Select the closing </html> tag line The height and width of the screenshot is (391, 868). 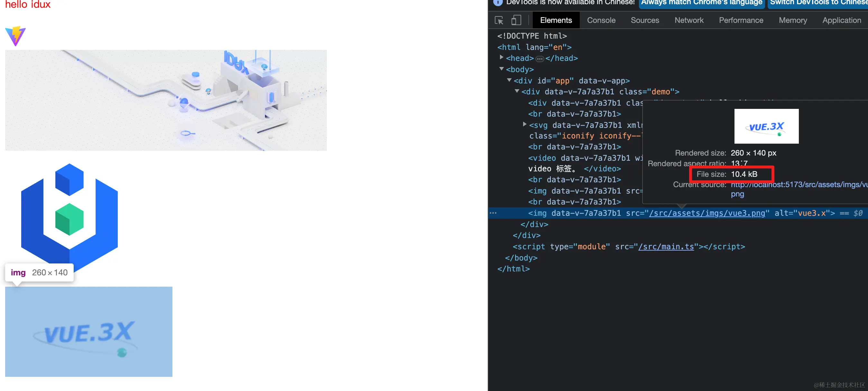(x=513, y=269)
